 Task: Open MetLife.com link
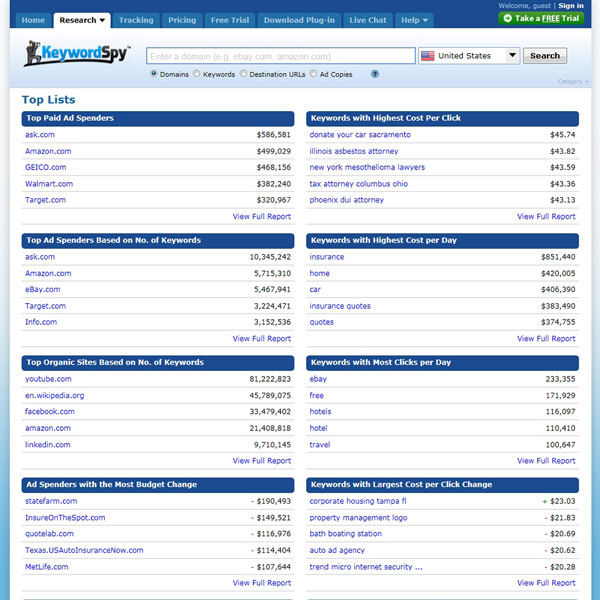pos(47,567)
